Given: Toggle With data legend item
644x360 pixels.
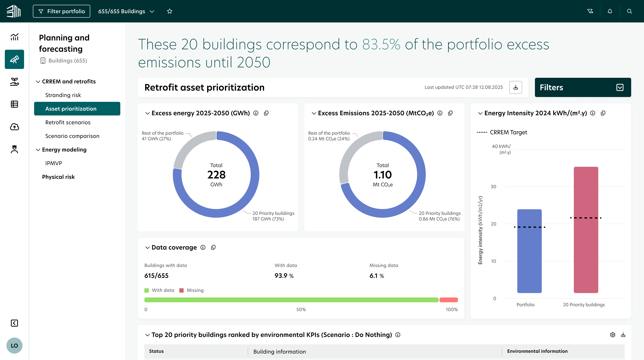Looking at the screenshot, I should tap(159, 290).
